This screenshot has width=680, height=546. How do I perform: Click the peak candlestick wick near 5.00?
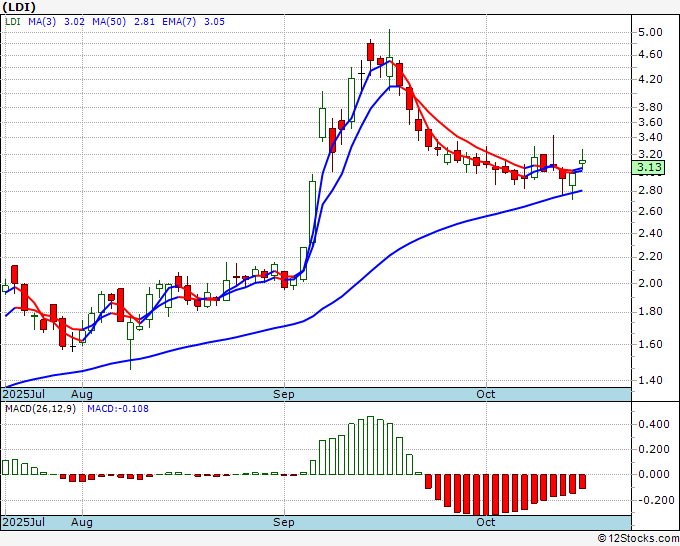(389, 43)
